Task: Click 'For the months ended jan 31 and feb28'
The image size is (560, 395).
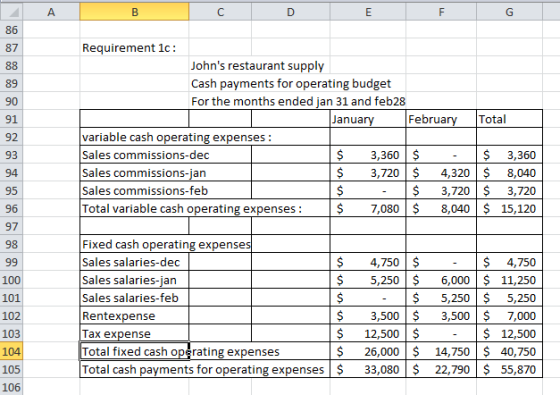Action: click(x=298, y=101)
